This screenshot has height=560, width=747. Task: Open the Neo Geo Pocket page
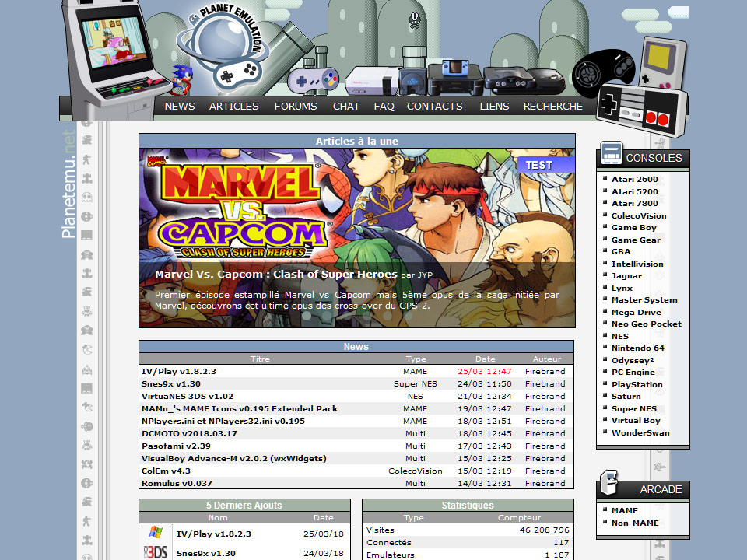[x=647, y=324]
